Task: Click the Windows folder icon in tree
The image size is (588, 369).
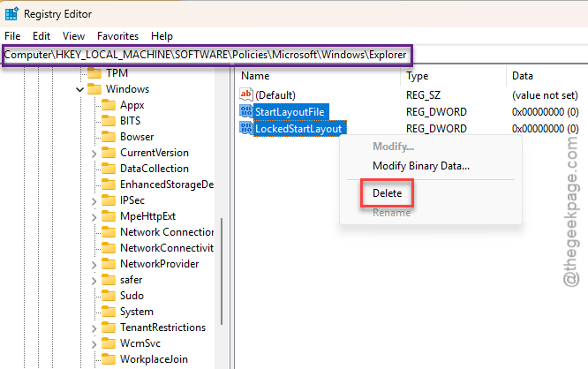Action: [x=94, y=89]
